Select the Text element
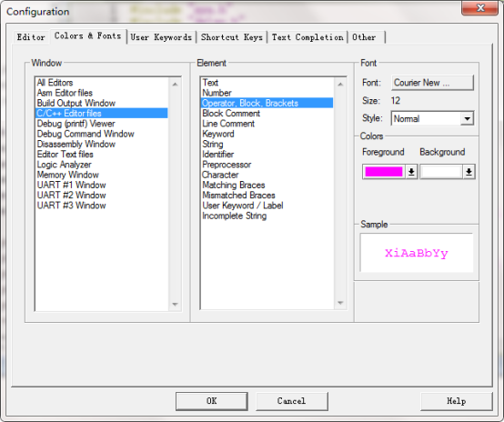Screen dimensions: 504x422 [267, 83]
